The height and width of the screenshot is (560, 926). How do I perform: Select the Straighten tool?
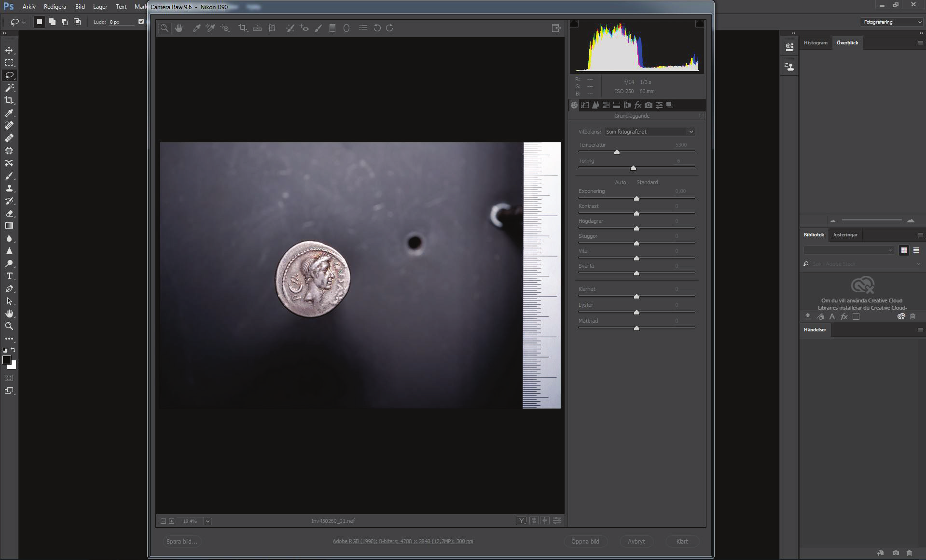(x=258, y=28)
